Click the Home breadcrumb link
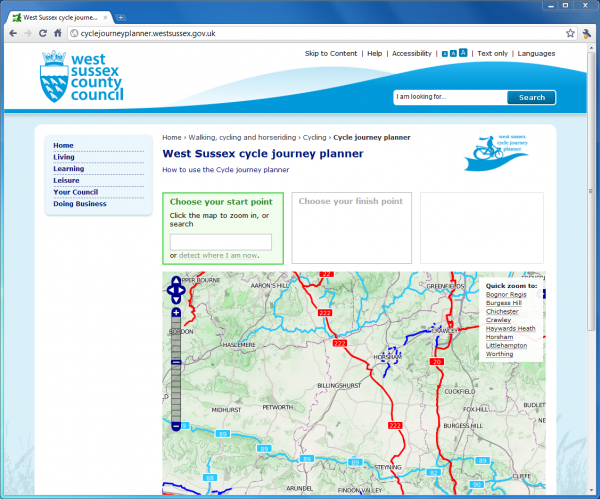Viewport: 600px width, 499px height. 172,137
